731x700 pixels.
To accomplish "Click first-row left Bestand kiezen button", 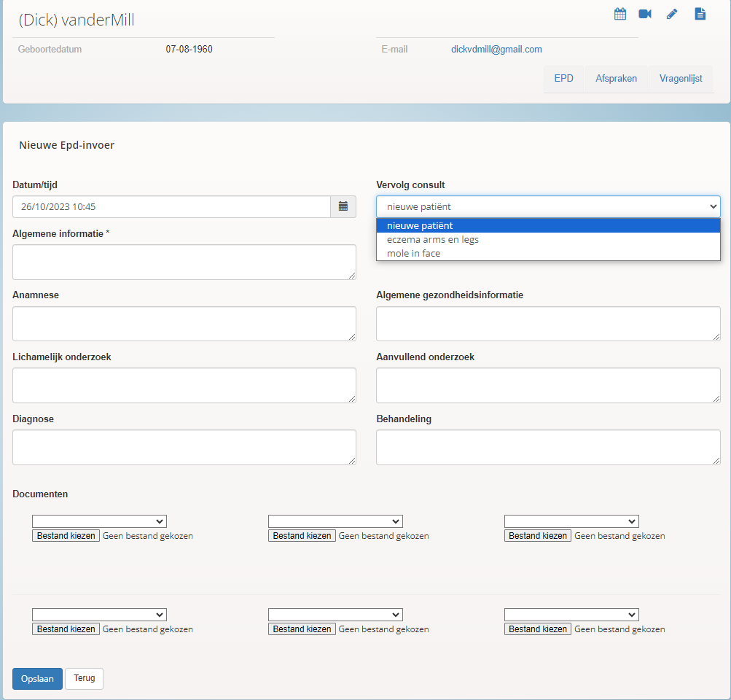I will coord(66,536).
